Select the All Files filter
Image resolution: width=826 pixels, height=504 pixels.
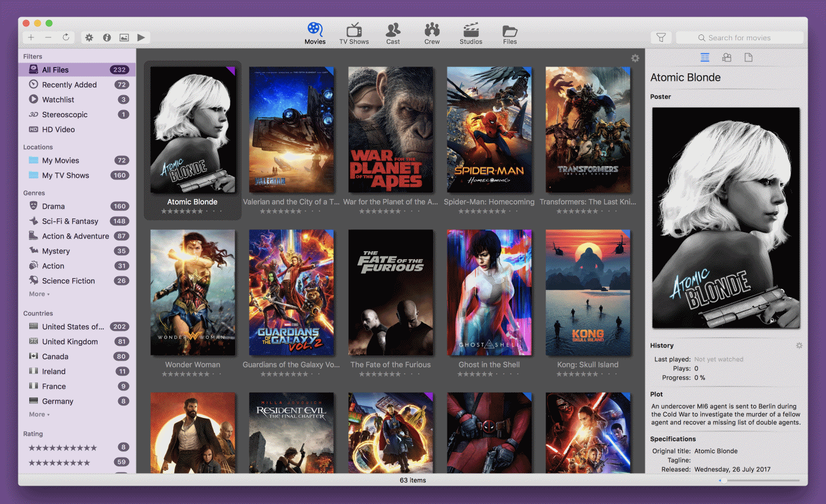[x=77, y=69]
